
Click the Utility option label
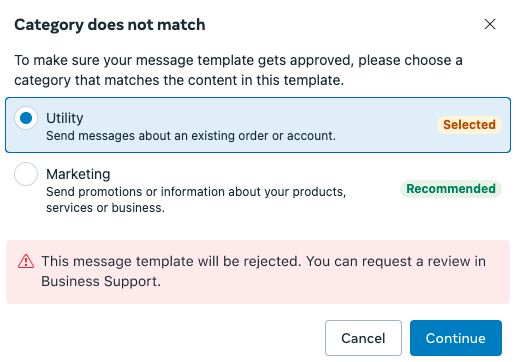tap(65, 118)
